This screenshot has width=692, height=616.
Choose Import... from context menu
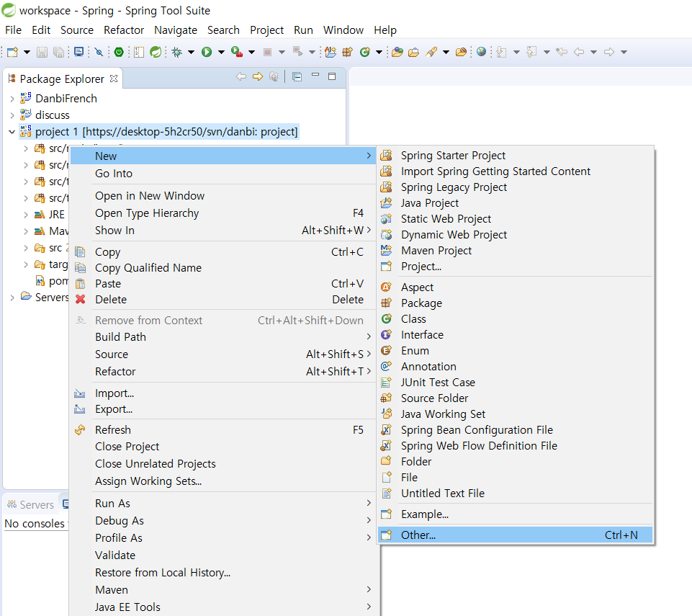pos(224,393)
